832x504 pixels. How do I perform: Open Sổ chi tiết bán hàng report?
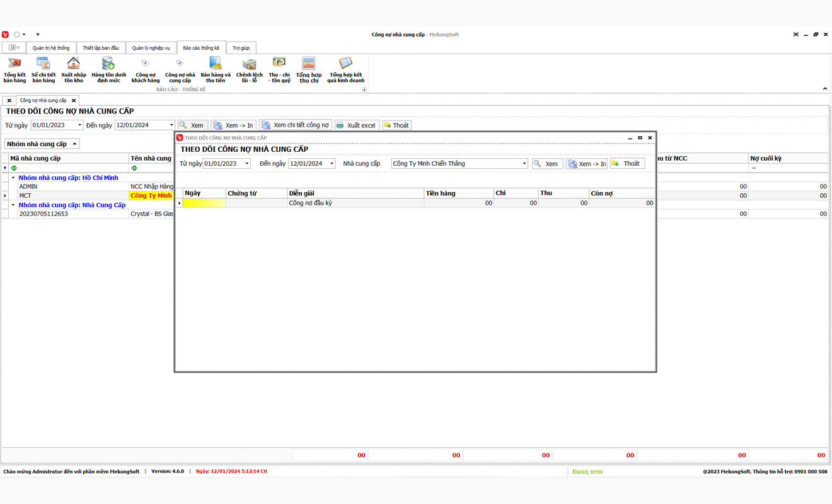tap(43, 70)
